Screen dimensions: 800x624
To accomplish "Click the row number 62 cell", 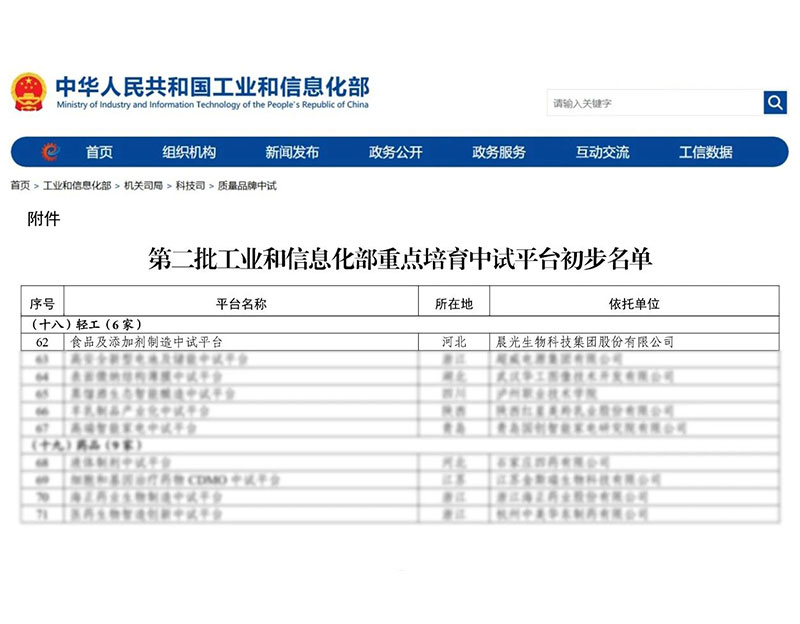I will click(x=42, y=342).
